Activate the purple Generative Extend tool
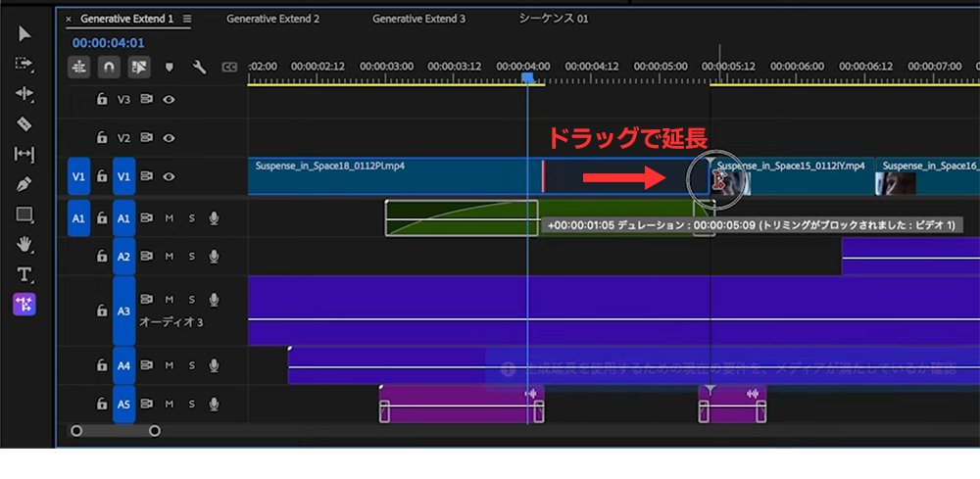Image resolution: width=980 pixels, height=479 pixels. point(24,305)
